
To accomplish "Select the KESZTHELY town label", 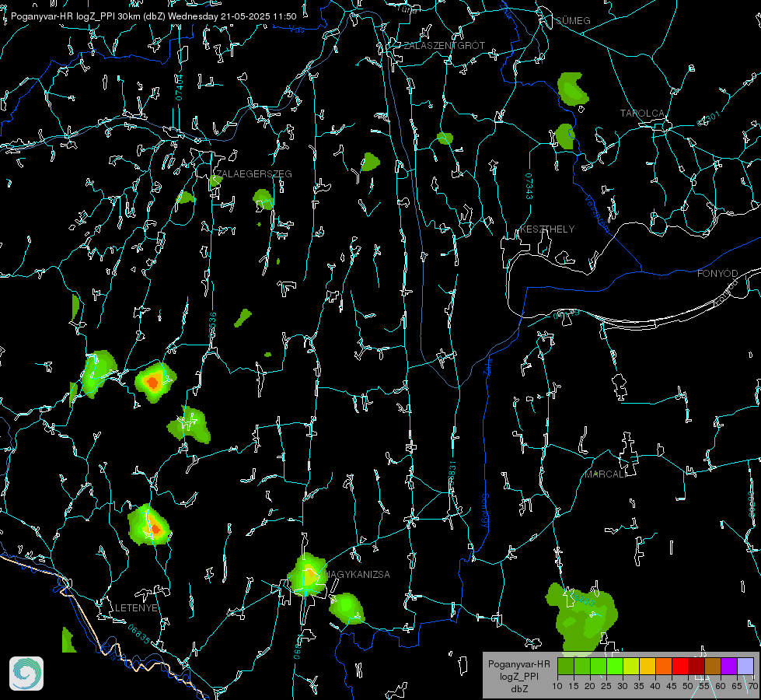I will [x=547, y=229].
